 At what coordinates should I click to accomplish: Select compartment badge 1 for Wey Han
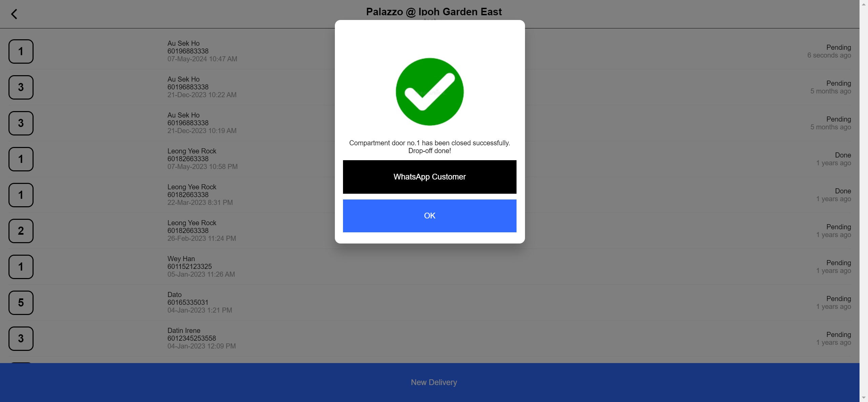point(21,267)
